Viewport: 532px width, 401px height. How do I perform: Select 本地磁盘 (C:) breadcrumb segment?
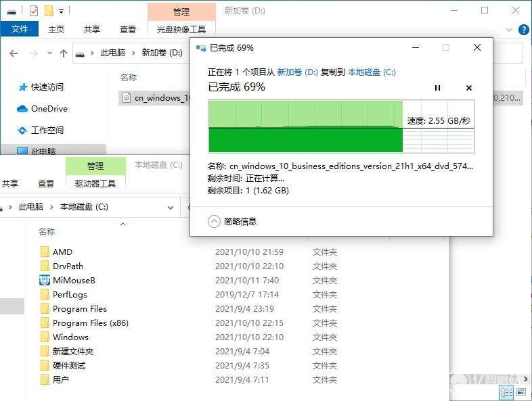point(84,207)
